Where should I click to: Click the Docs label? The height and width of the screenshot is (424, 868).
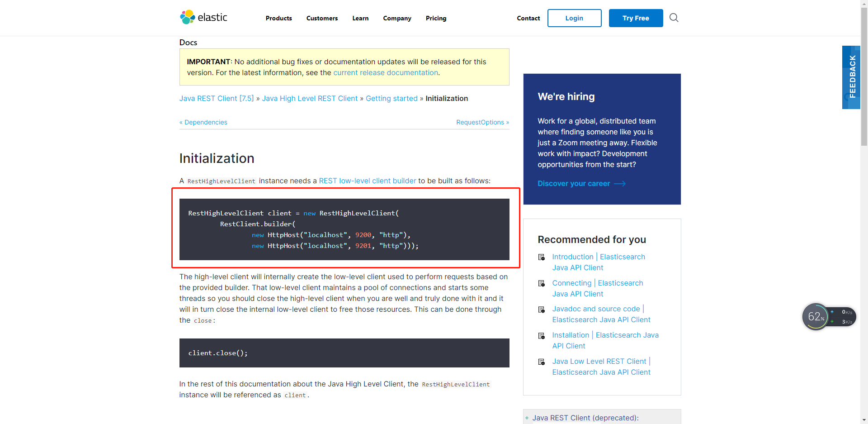(188, 42)
